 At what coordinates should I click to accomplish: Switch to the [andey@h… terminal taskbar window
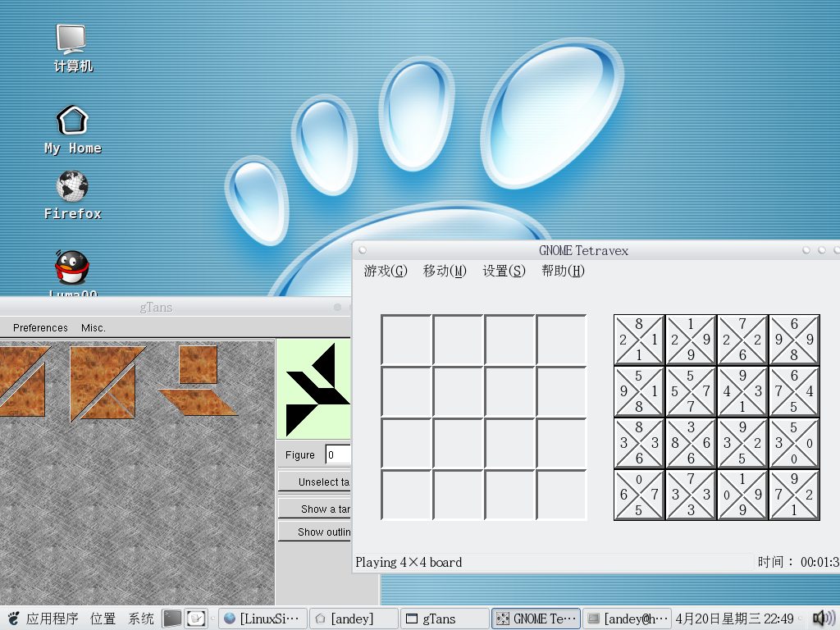(627, 619)
